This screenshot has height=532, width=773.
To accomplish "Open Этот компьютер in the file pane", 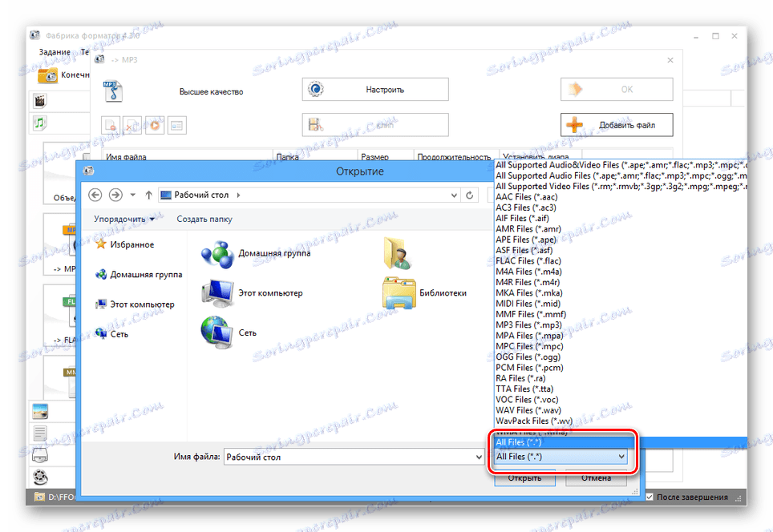I will pyautogui.click(x=252, y=293).
